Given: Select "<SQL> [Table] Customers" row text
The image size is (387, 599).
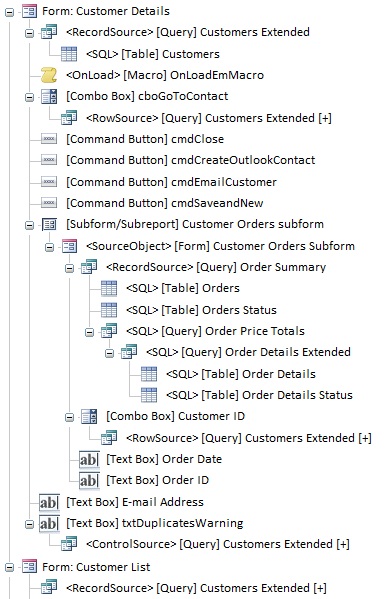Looking at the screenshot, I should pos(153,54).
